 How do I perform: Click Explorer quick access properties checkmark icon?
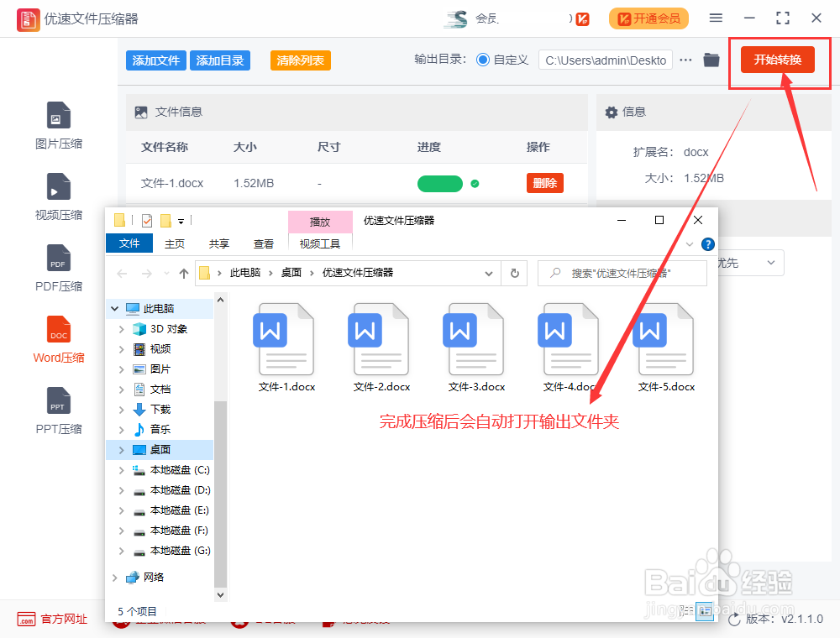(x=147, y=221)
